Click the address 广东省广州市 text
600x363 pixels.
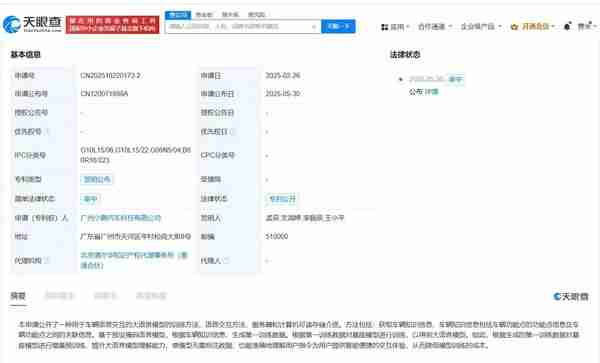[x=135, y=237]
